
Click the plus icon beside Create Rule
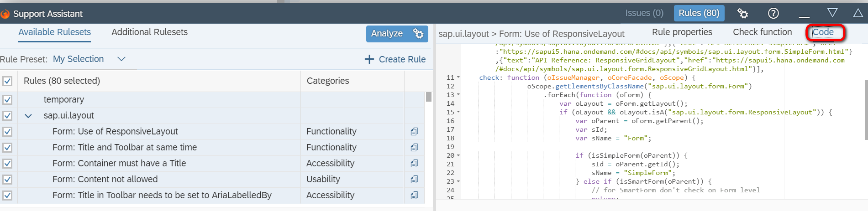[369, 59]
